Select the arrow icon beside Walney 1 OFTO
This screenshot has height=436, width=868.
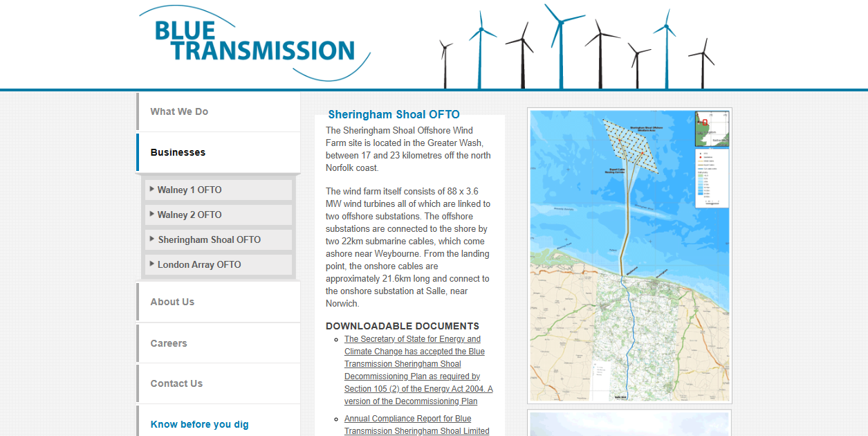click(151, 189)
